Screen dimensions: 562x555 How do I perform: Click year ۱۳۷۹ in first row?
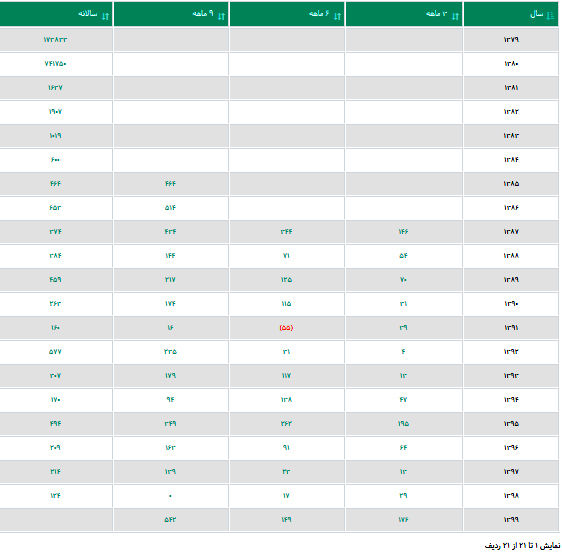pos(511,39)
